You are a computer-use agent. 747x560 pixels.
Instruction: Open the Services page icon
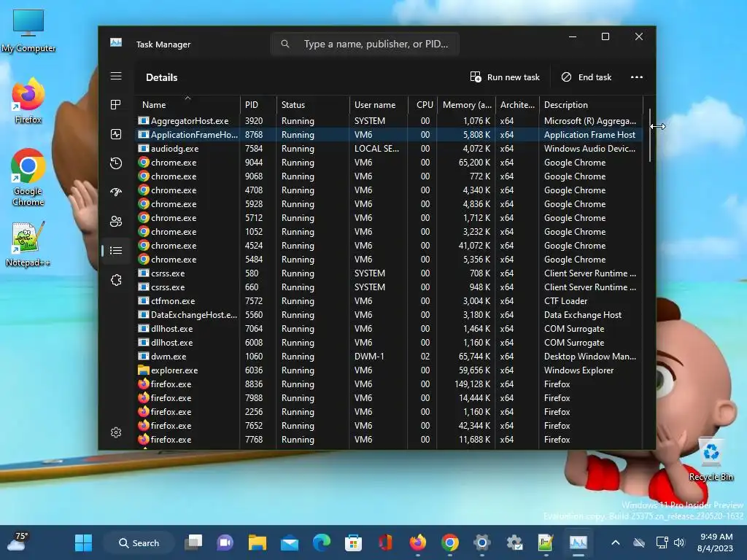click(x=116, y=280)
